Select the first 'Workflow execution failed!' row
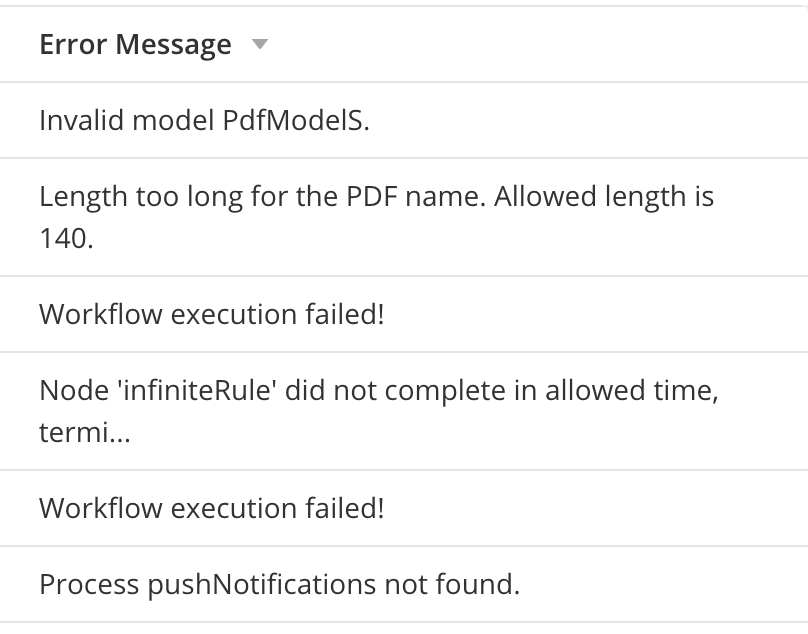 pos(404,314)
